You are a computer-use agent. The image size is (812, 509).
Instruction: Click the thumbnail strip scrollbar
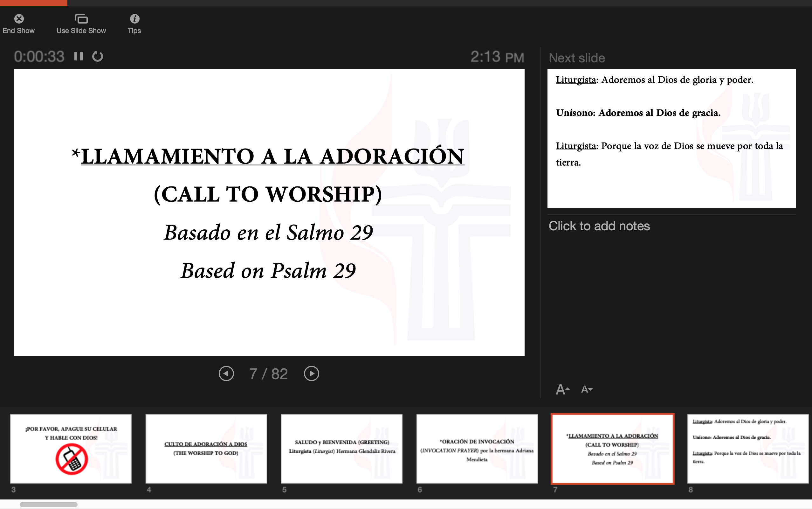point(49,504)
